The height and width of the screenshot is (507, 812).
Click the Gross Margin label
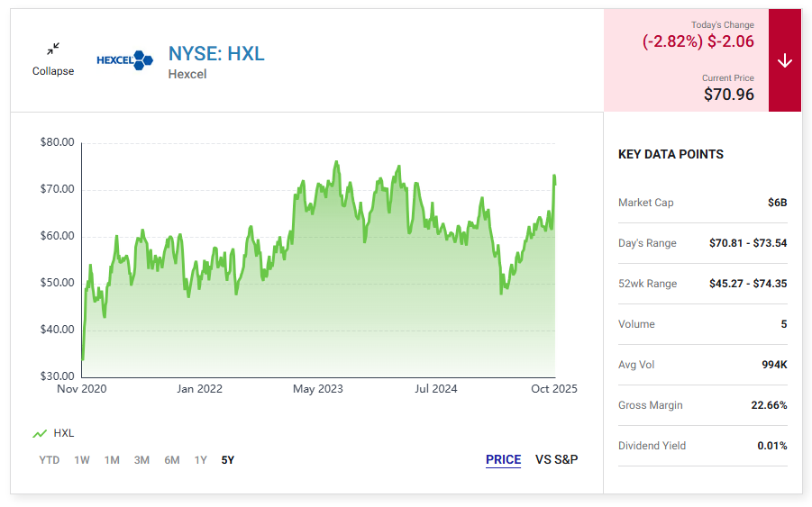[x=651, y=405]
